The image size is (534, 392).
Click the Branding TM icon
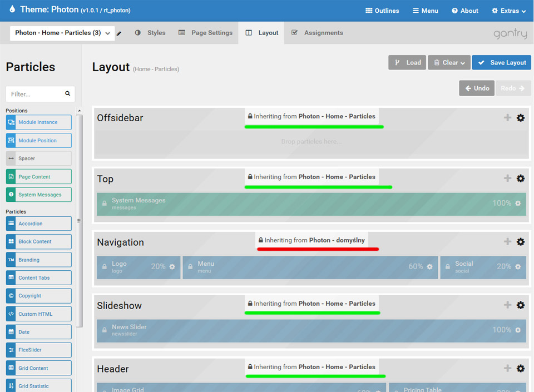[x=11, y=260]
